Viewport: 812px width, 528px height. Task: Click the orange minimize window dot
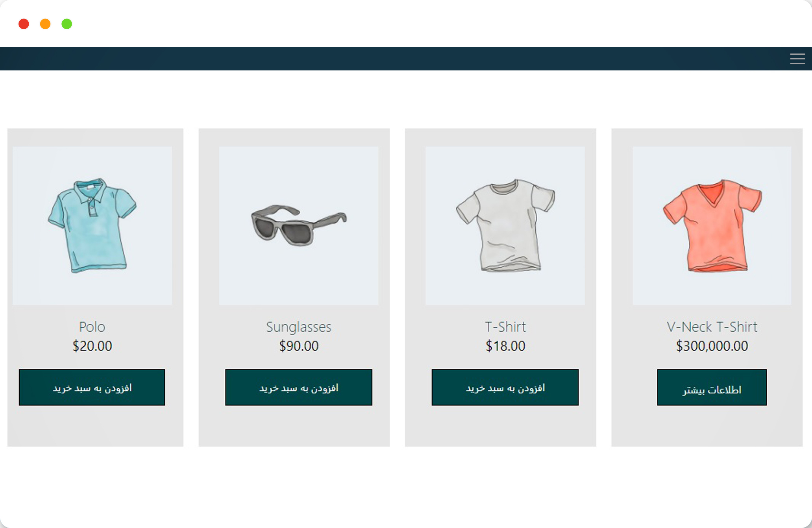coord(45,24)
